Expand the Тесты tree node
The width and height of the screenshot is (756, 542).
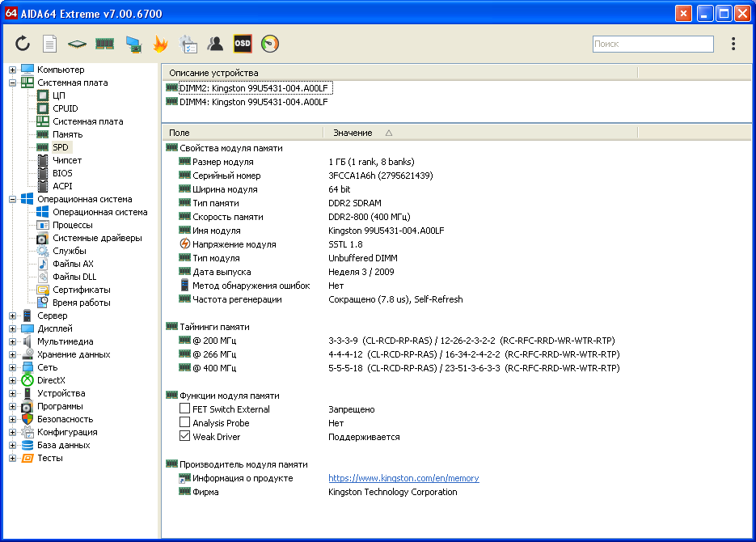13,458
